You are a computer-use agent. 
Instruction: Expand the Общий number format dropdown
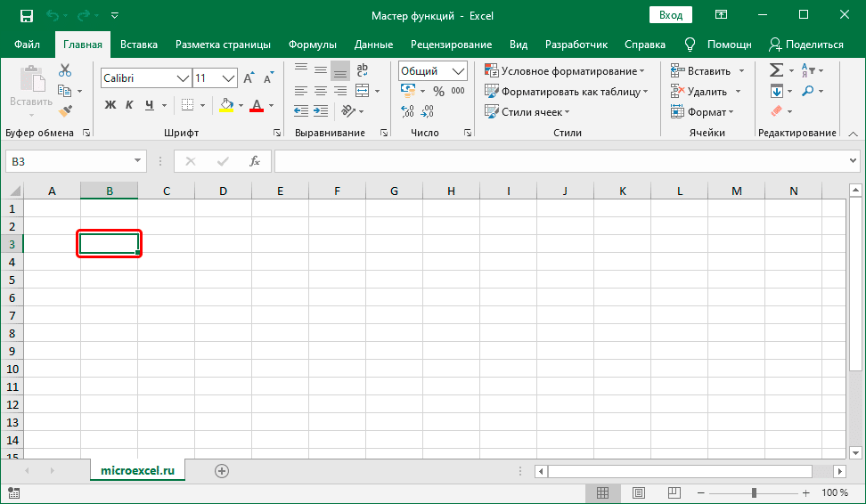pyautogui.click(x=459, y=71)
